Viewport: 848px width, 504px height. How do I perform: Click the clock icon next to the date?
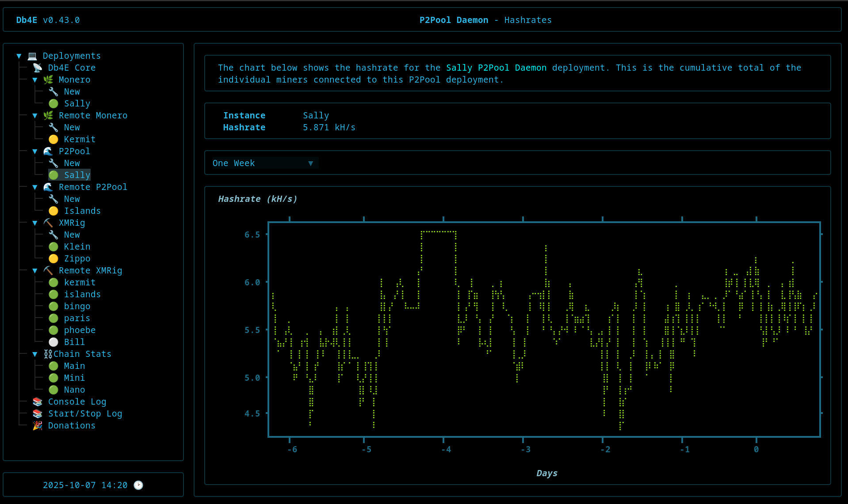click(x=138, y=485)
